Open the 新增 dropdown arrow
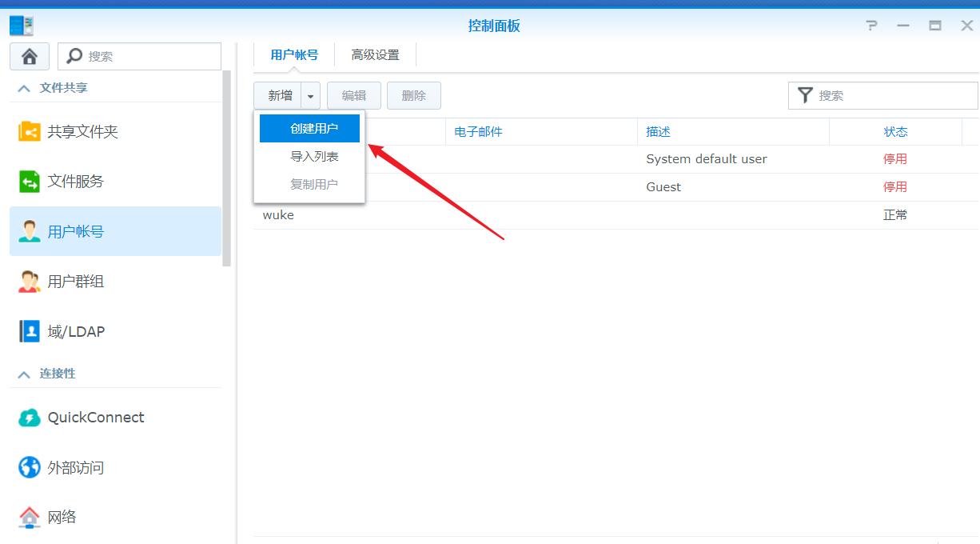The height and width of the screenshot is (544, 980). 312,95
